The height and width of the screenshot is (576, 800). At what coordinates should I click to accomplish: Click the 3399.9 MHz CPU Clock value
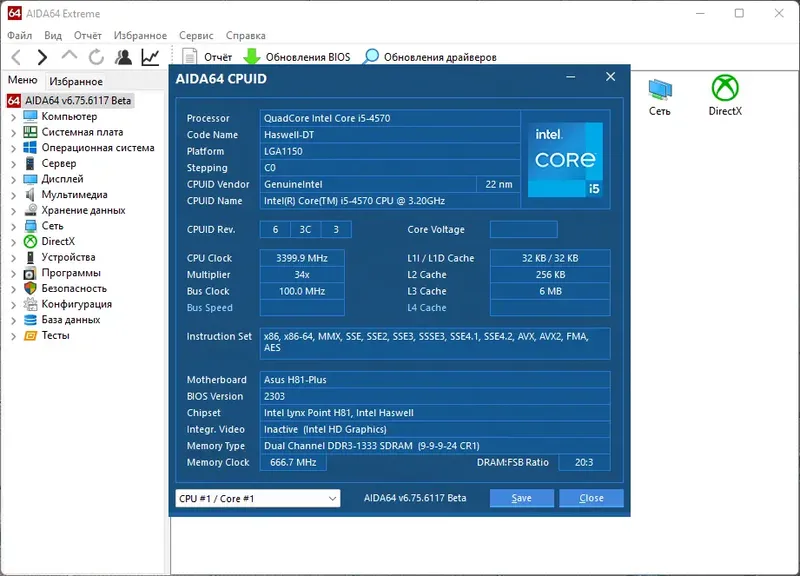[302, 258]
